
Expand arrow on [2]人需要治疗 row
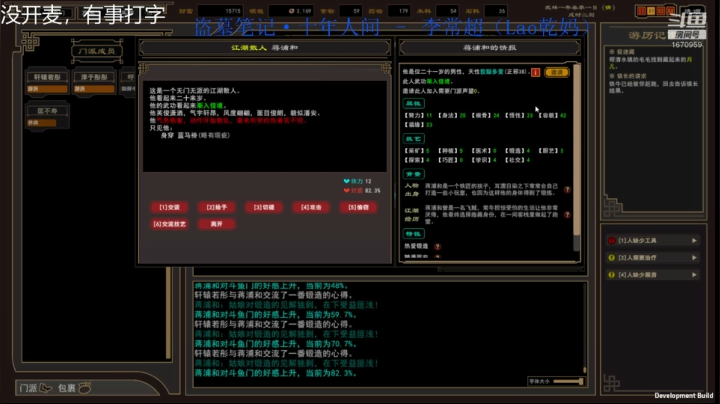pos(694,258)
